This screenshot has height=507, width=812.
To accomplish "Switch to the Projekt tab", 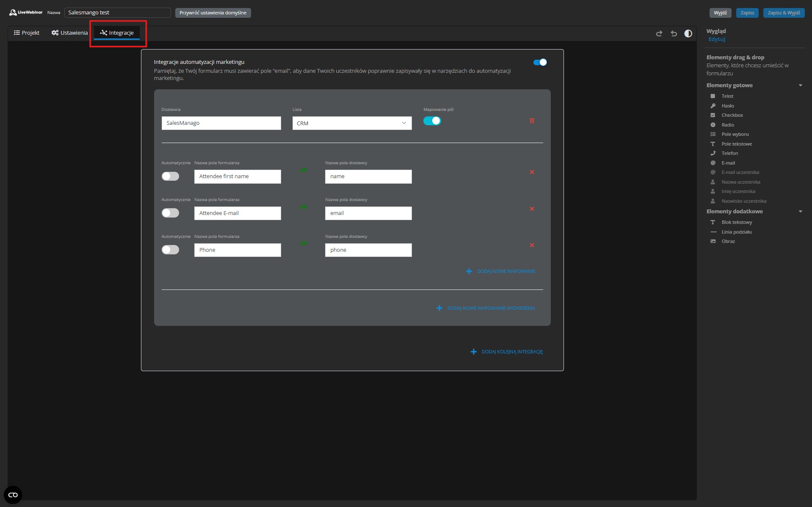I will pos(27,33).
